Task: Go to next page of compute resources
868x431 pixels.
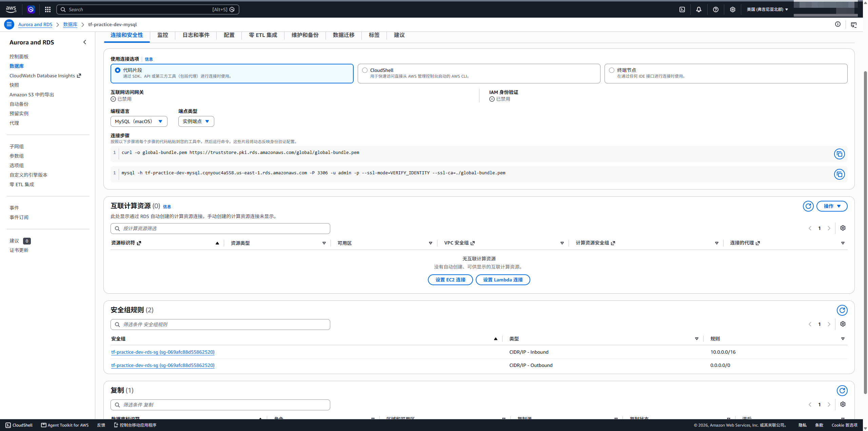Action: (829, 228)
